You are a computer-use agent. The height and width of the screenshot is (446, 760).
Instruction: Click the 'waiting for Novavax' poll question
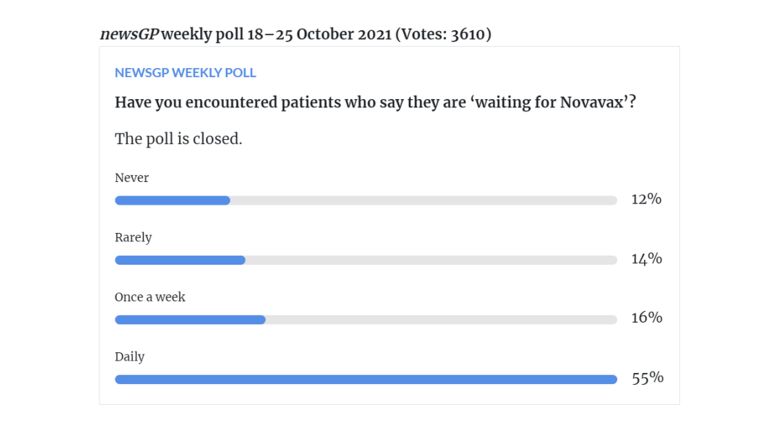(376, 102)
